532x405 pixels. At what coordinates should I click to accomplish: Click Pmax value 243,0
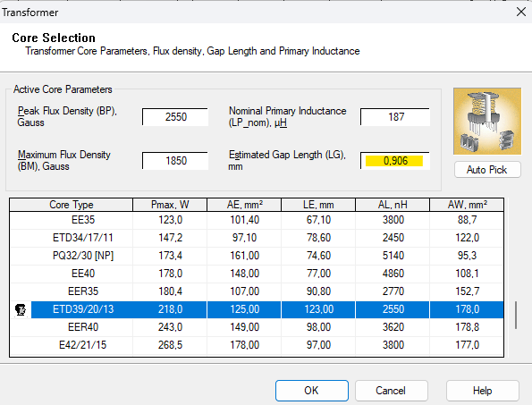point(170,327)
